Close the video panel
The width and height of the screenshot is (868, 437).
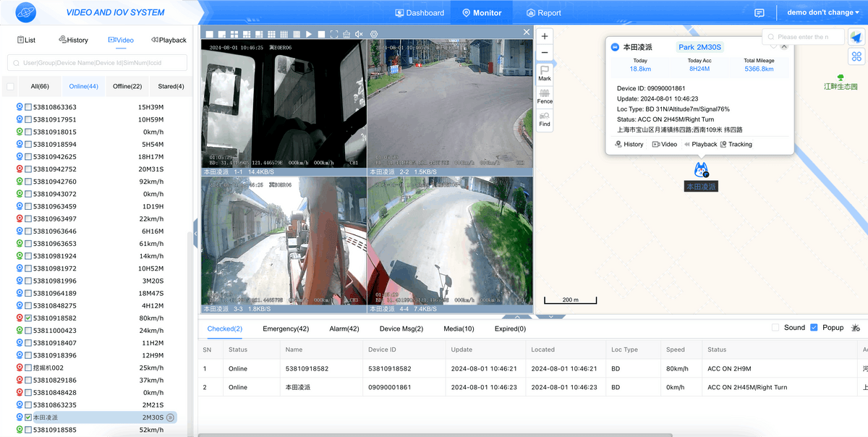(527, 33)
